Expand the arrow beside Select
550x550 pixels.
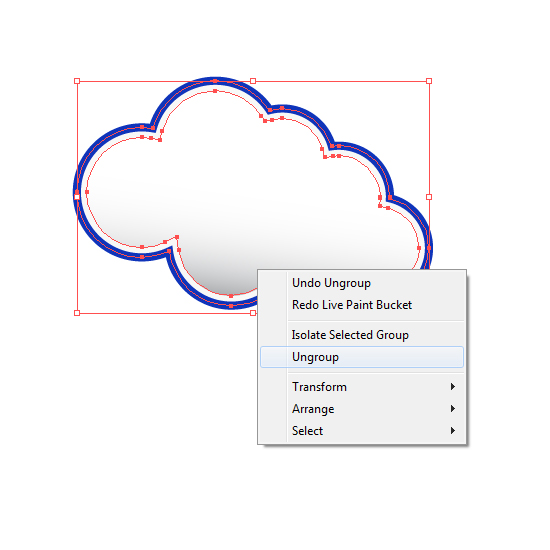(453, 430)
